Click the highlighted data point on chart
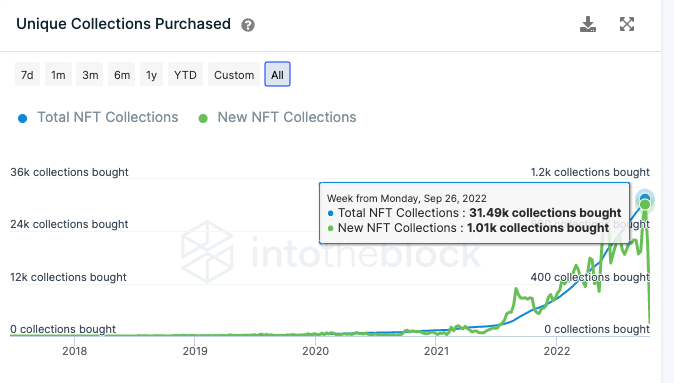The image size is (674, 383). pyautogui.click(x=645, y=201)
